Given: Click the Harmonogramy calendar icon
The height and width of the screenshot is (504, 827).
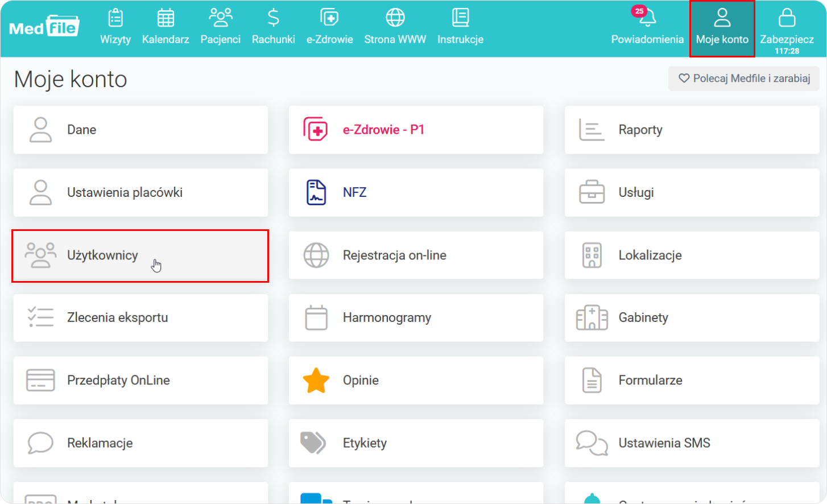Looking at the screenshot, I should [x=316, y=317].
